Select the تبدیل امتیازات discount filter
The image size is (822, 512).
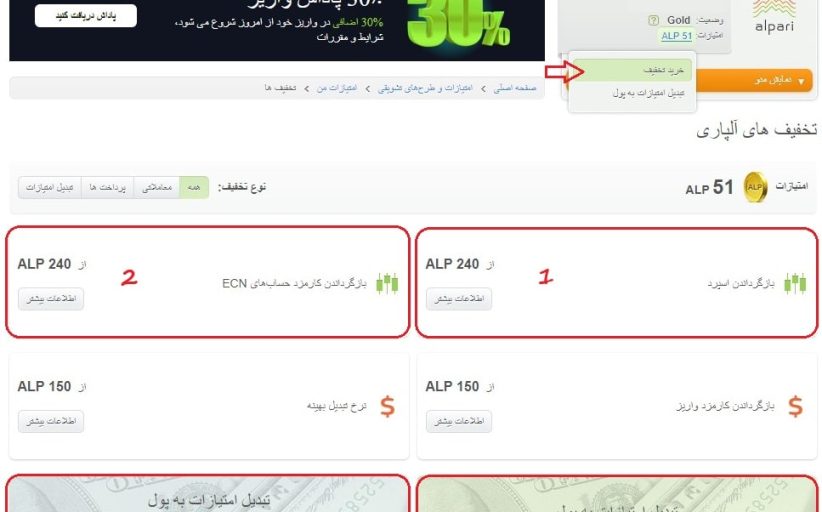coord(50,187)
